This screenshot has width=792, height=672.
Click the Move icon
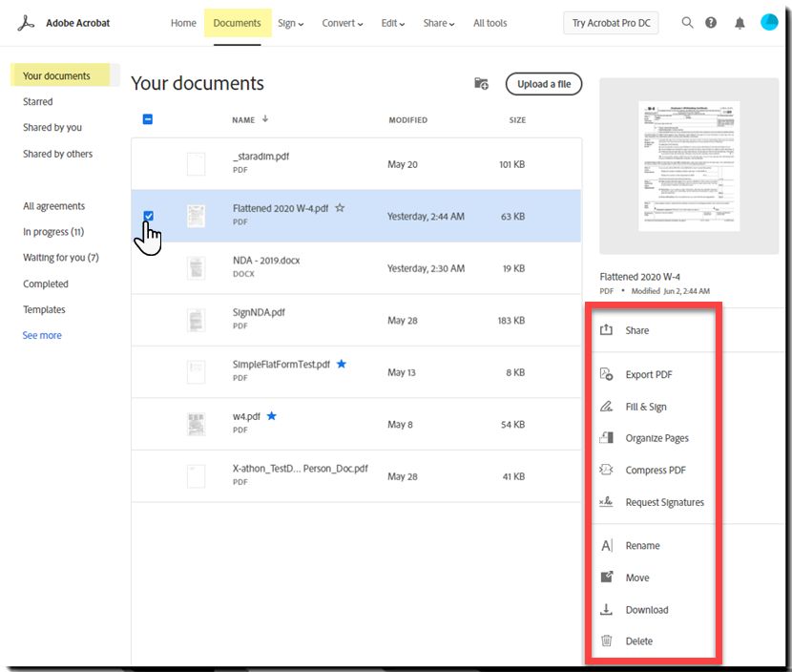[607, 577]
